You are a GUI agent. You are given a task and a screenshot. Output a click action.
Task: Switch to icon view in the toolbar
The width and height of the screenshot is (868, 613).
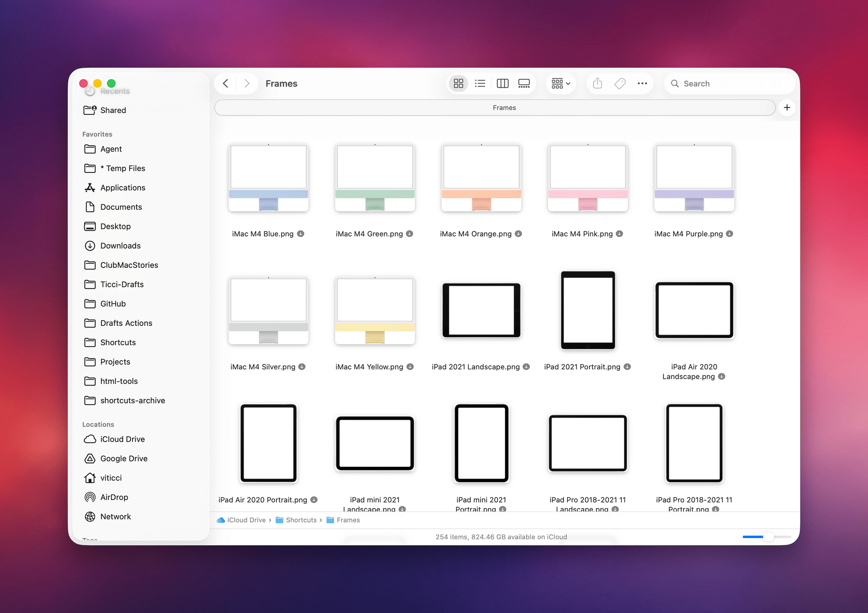(458, 83)
